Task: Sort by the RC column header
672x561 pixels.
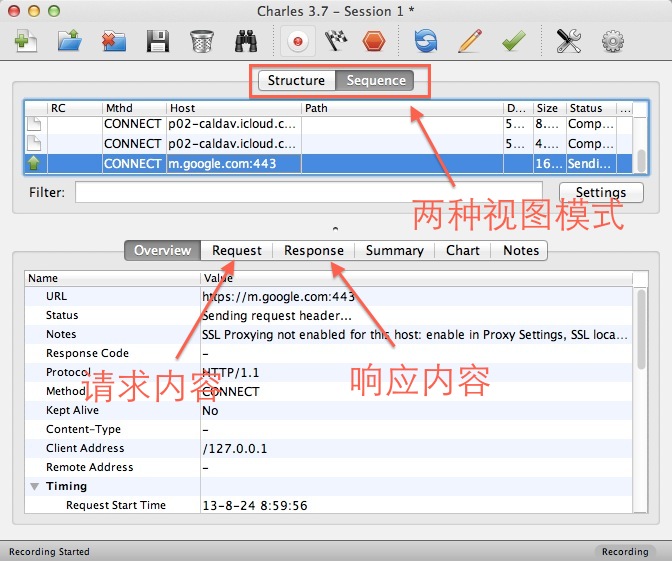Action: pyautogui.click(x=75, y=108)
